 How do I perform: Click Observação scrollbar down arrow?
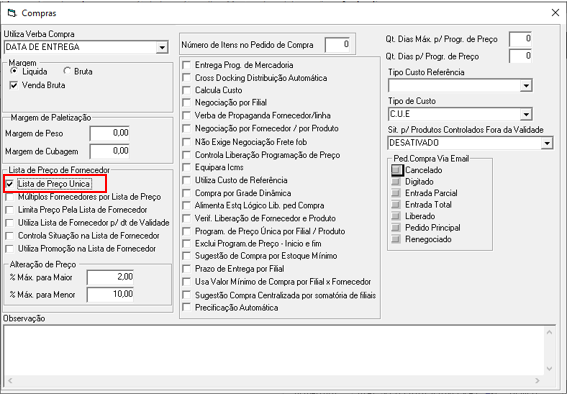(549, 369)
